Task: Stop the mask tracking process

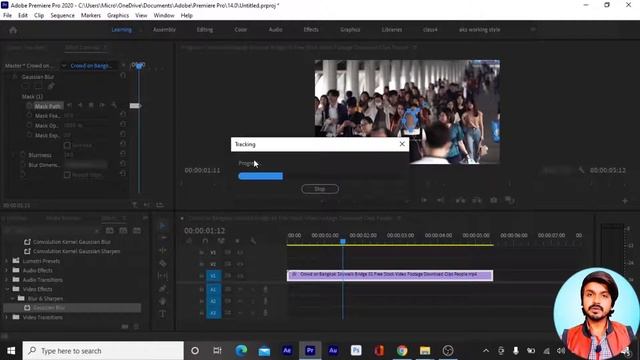Action: [x=320, y=189]
